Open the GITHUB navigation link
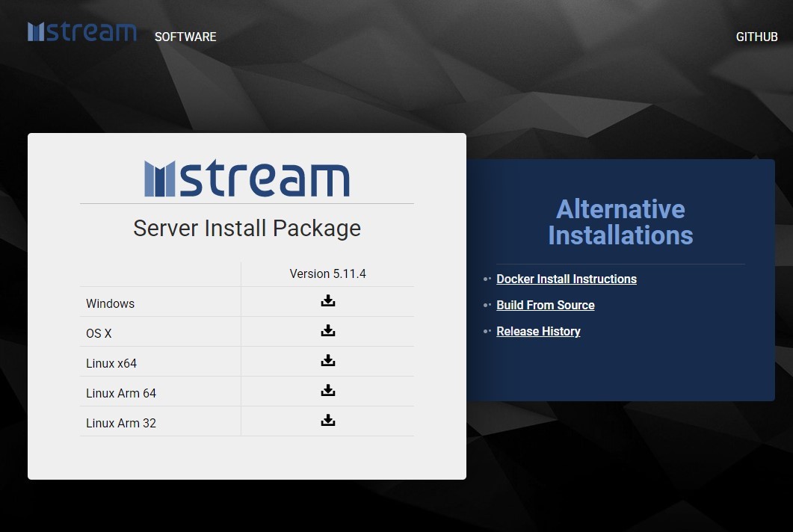Screen dimensions: 793x532 756,37
